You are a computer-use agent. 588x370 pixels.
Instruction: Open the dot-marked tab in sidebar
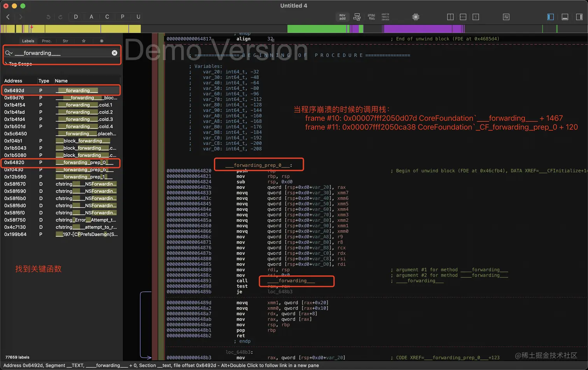(x=101, y=41)
